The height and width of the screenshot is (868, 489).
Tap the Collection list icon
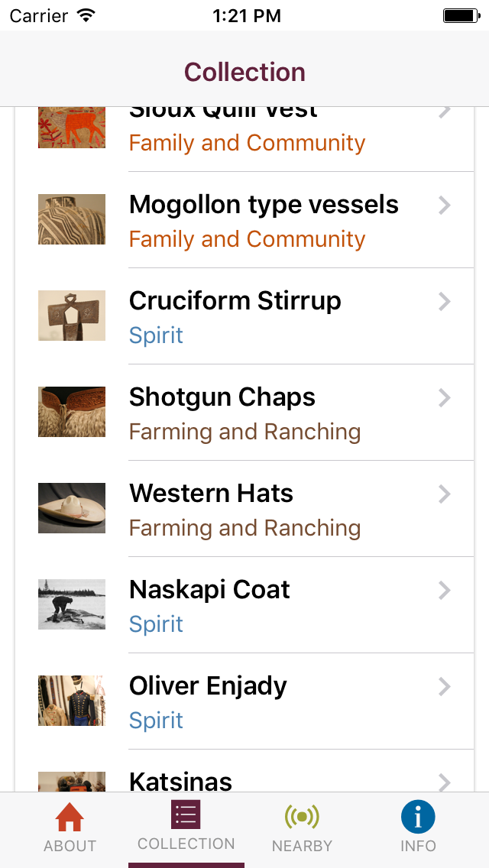186,815
